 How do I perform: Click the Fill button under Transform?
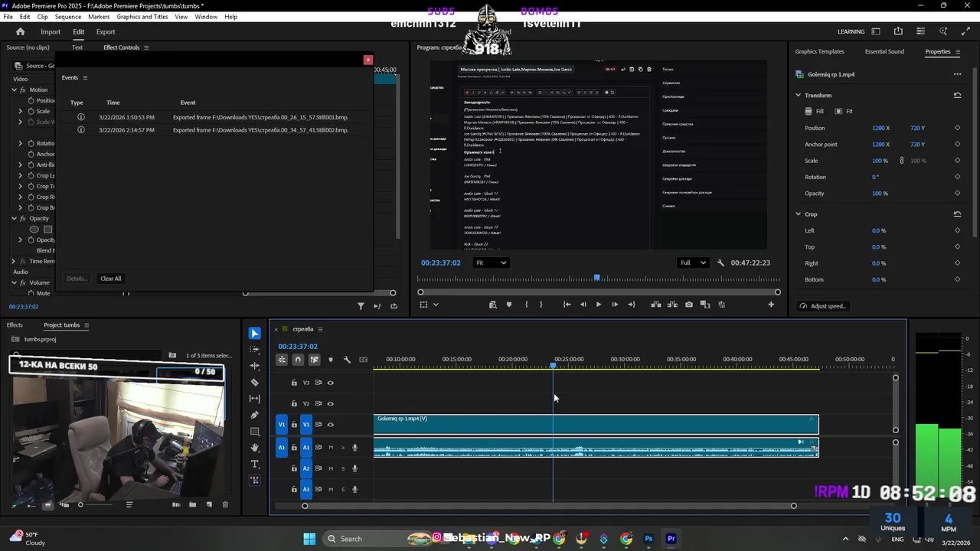tap(814, 111)
